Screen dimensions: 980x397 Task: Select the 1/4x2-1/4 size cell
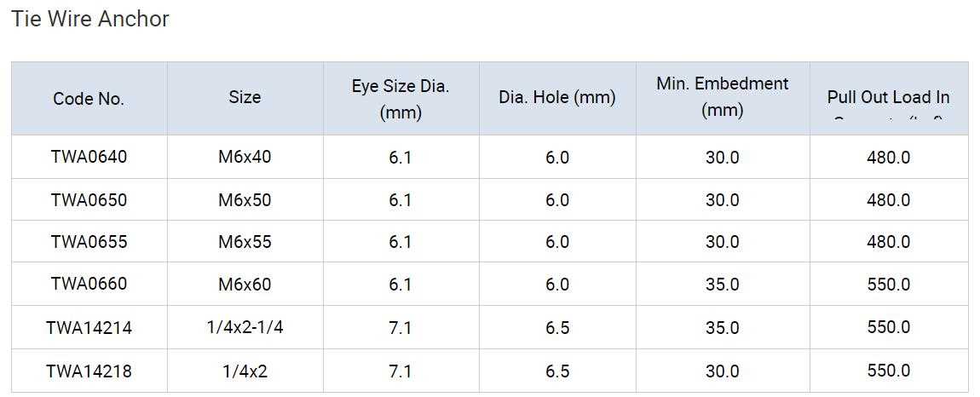pos(245,327)
